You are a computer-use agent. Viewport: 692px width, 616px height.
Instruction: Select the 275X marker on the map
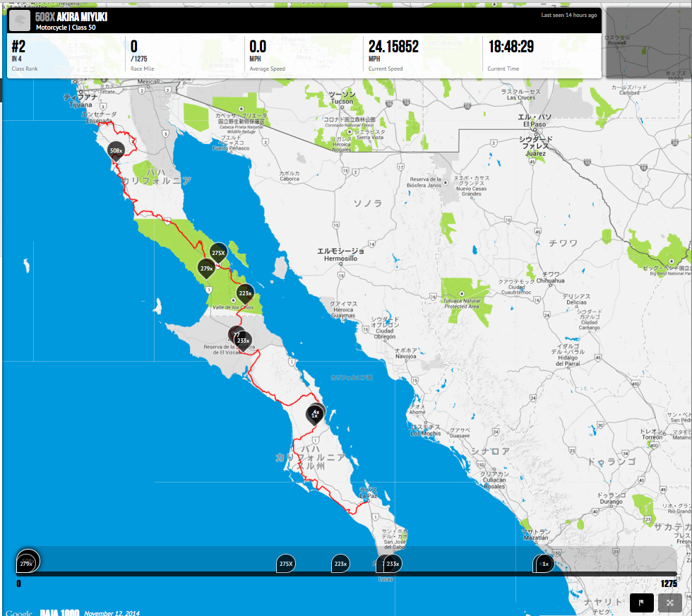point(218,253)
